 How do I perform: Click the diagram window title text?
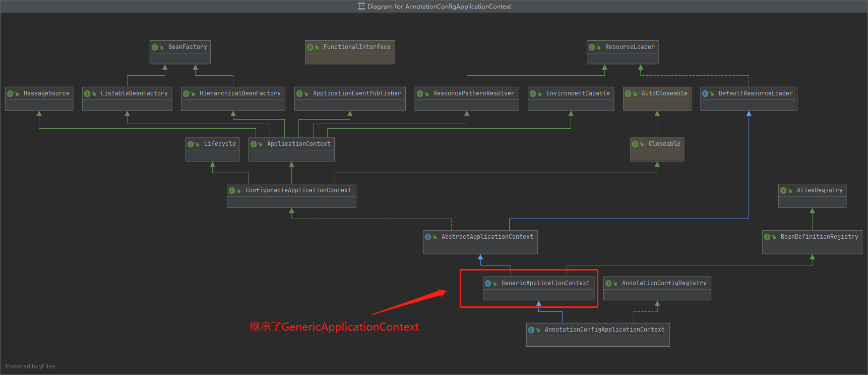[439, 7]
